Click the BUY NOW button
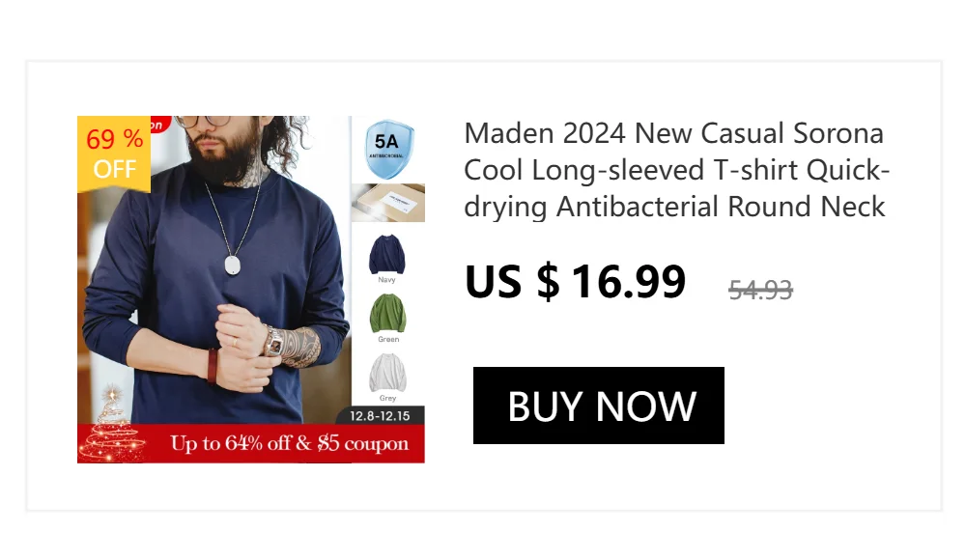Screen dimensions: 966x560 pyautogui.click(x=598, y=406)
